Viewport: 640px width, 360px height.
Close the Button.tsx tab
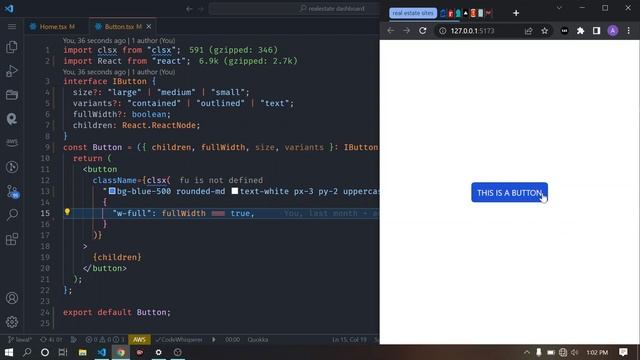(x=149, y=27)
